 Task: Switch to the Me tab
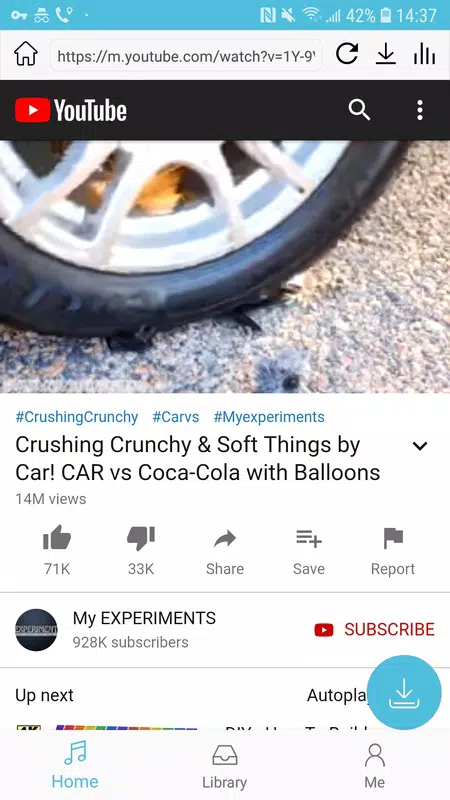[x=374, y=767]
